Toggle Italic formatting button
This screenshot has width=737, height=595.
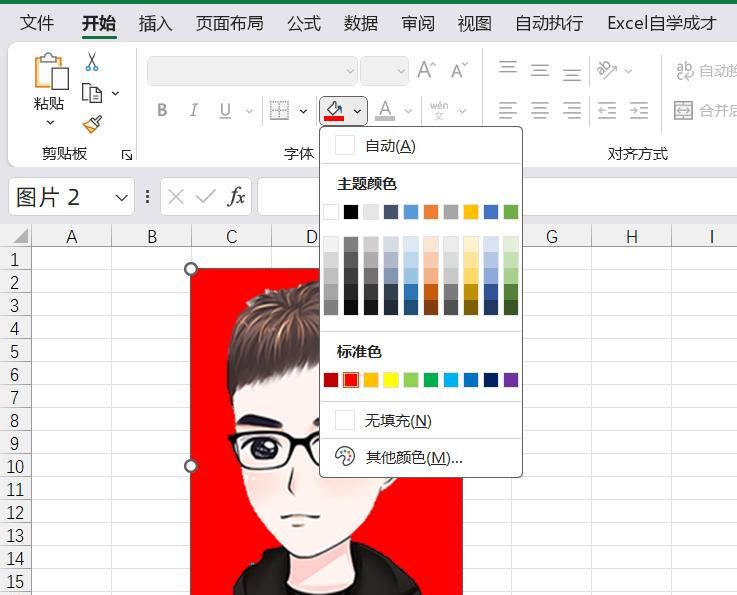click(193, 111)
